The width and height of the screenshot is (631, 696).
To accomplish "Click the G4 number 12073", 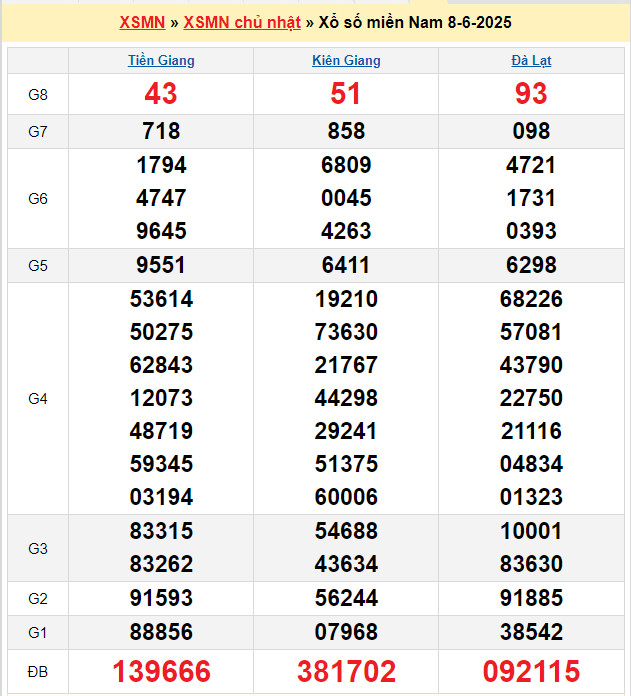I will pyautogui.click(x=161, y=398).
